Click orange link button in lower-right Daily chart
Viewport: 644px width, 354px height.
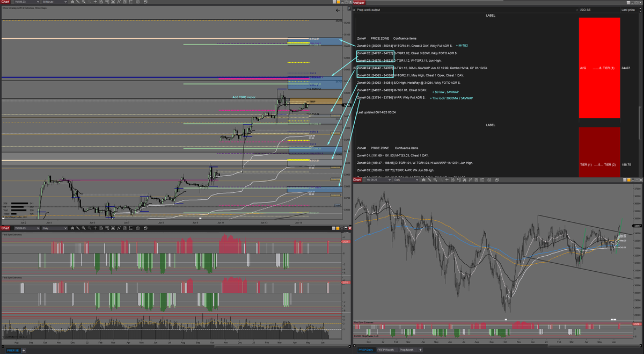[x=629, y=180]
